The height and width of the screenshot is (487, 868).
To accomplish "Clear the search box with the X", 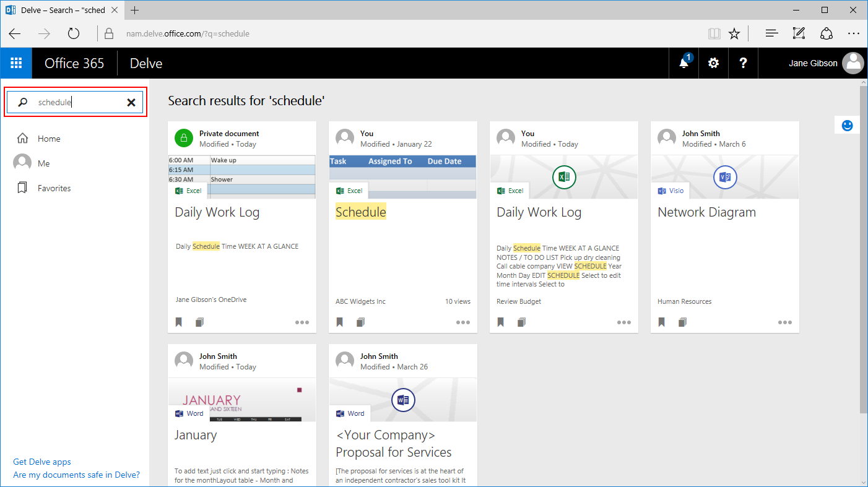I will (x=131, y=103).
